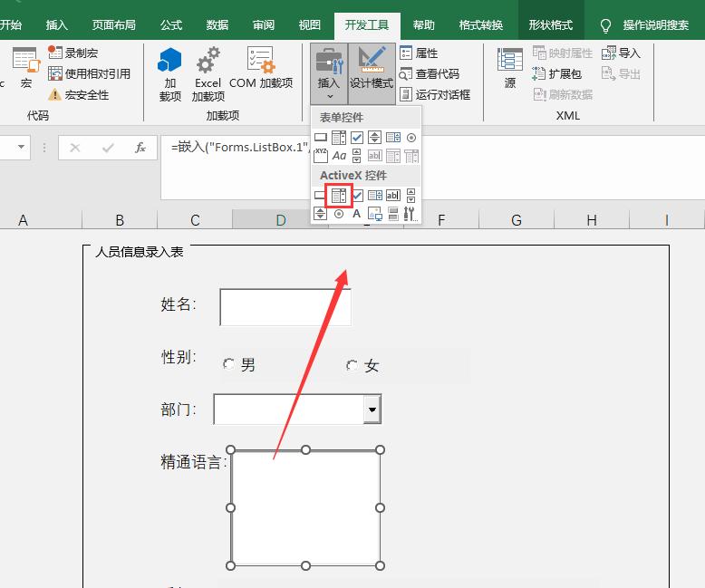The height and width of the screenshot is (588, 705).
Task: Open the 格式转换 tab
Action: [x=481, y=24]
